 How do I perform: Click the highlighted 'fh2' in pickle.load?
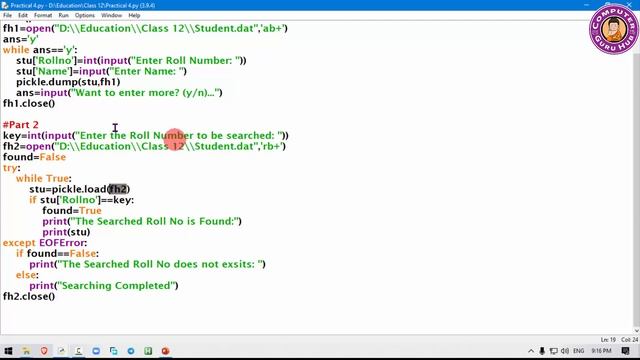118,189
